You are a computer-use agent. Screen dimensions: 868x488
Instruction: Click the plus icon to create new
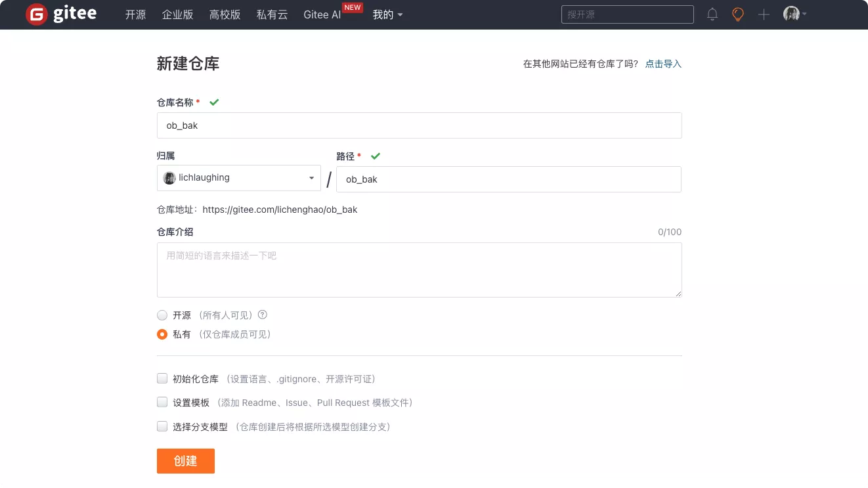[764, 14]
